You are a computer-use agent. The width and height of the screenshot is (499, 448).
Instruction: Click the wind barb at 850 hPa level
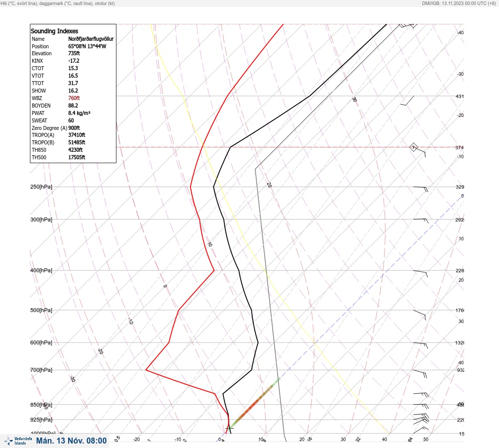(421, 406)
